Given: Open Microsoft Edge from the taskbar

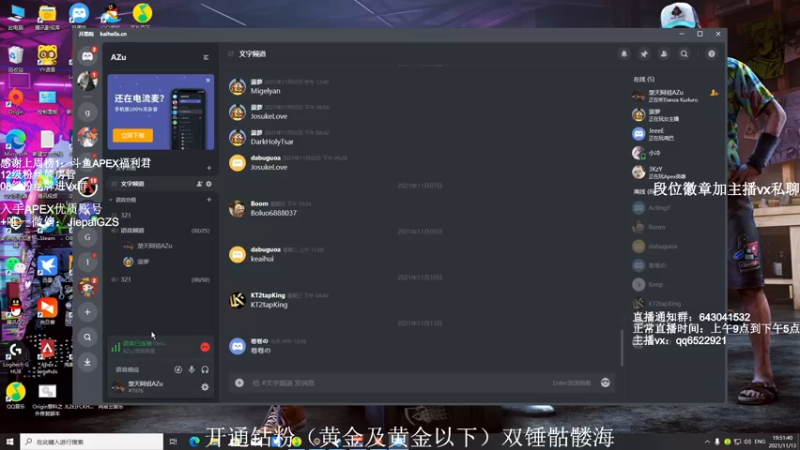Looking at the screenshot, I should (194, 441).
